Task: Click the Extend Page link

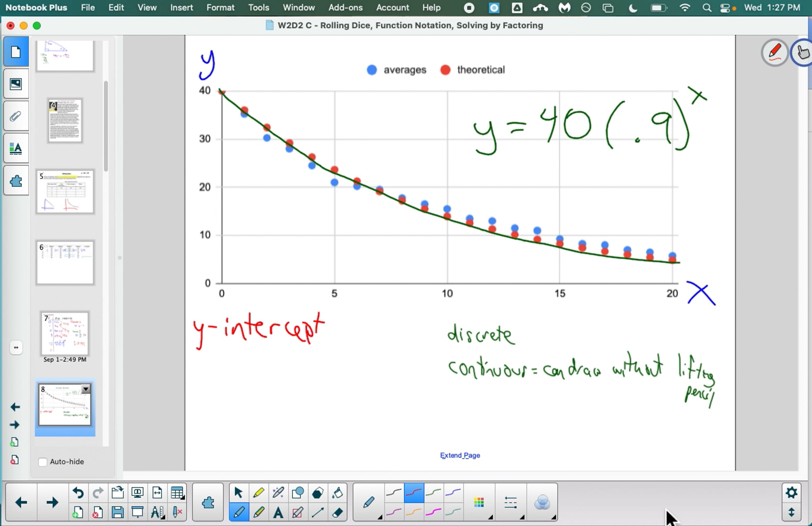Action: coord(459,455)
